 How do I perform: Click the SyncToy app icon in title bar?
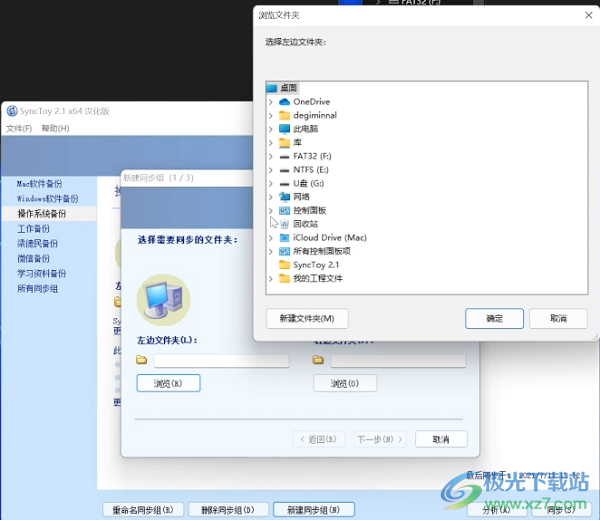pos(12,111)
